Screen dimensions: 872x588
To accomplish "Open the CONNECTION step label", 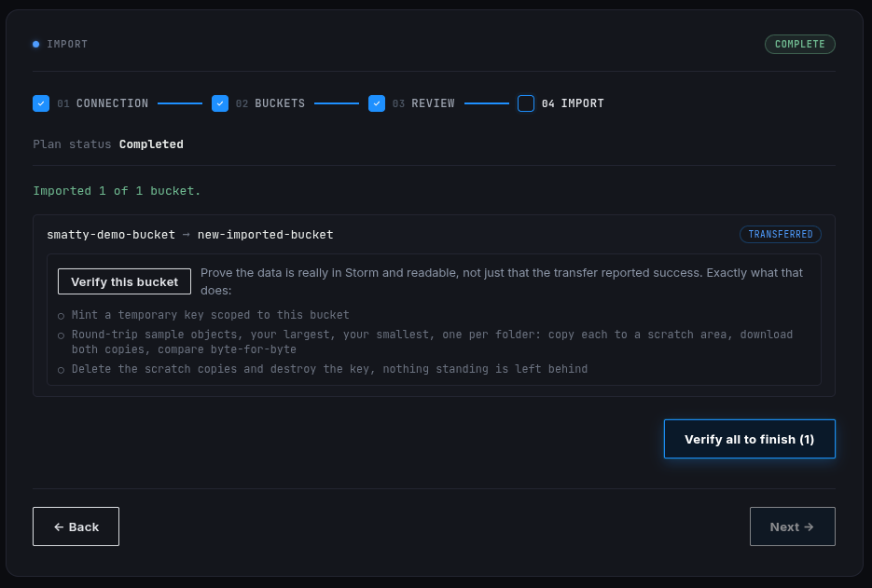I will coord(112,103).
